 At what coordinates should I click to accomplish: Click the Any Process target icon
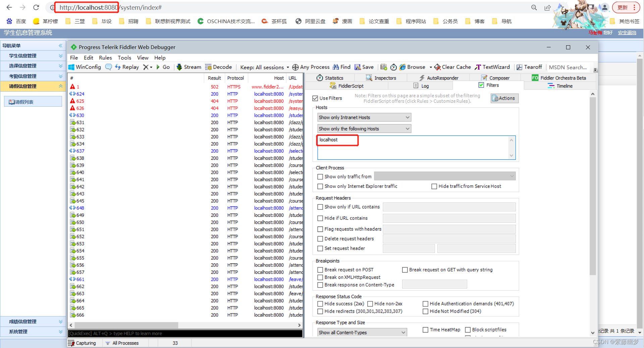295,67
